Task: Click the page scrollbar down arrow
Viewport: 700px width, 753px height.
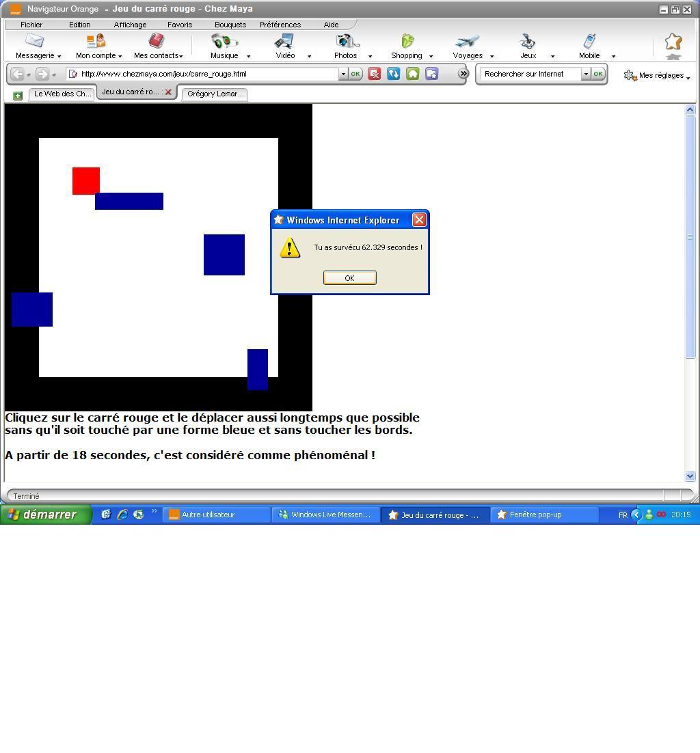Action: [690, 476]
